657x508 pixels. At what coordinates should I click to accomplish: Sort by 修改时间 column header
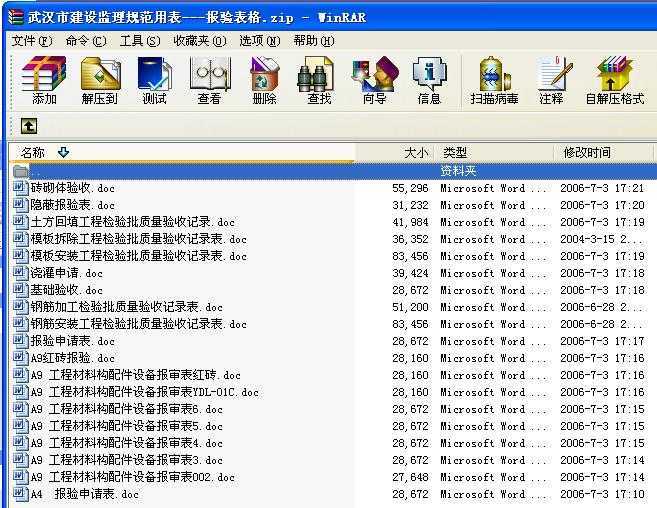click(x=603, y=153)
